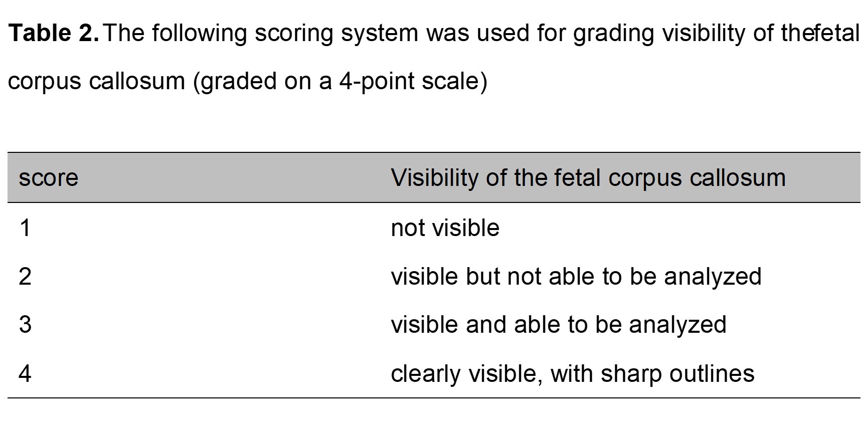Click "clearly visible, with sharp outlines" text
868x431 pixels.
(x=572, y=374)
